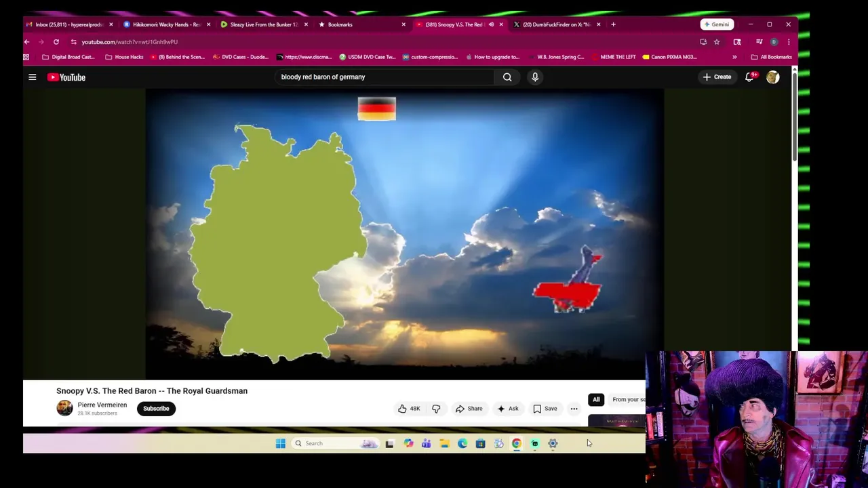The image size is (868, 488).
Task: Open Microsoft Edge from taskbar
Action: [462, 443]
